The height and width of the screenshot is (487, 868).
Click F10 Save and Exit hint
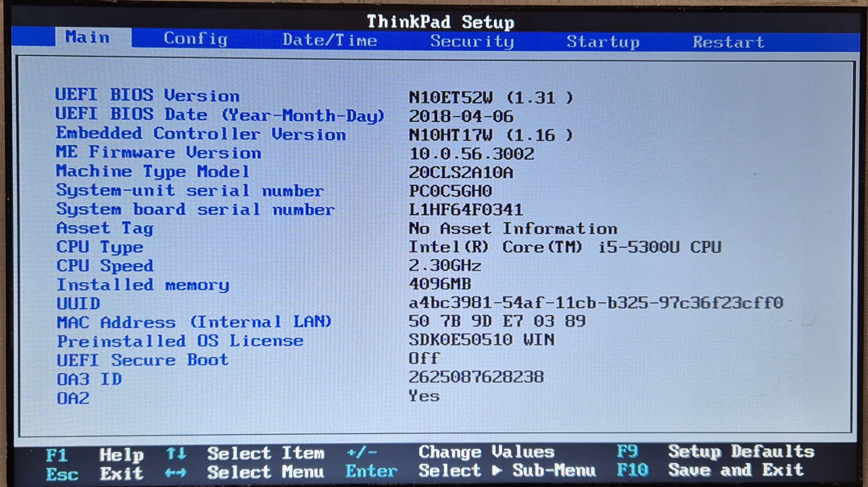pos(710,470)
